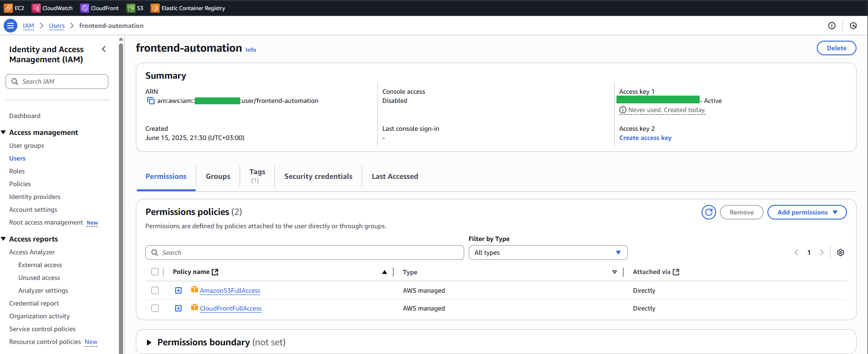Screen dimensions: 868x354
Task: Open Unused access in the side navigation
Action: pyautogui.click(x=39, y=278)
